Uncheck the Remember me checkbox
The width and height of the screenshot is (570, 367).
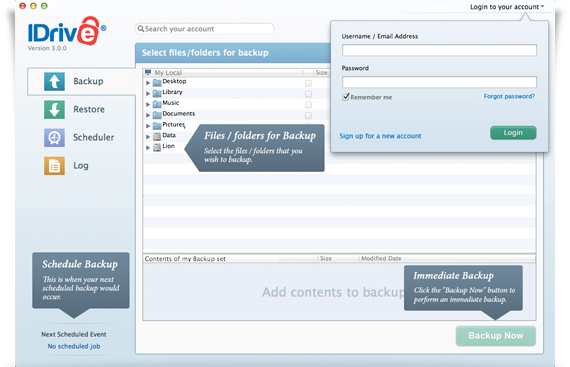point(346,97)
